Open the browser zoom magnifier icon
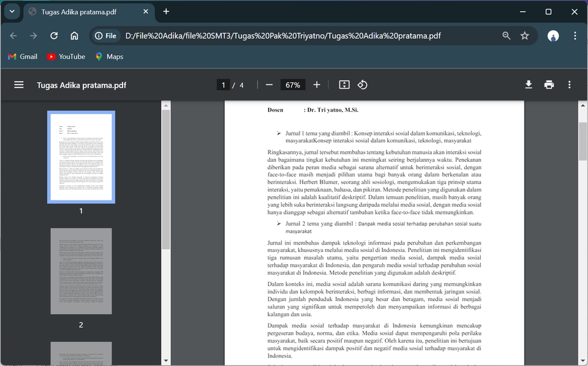588x366 pixels. click(x=507, y=36)
